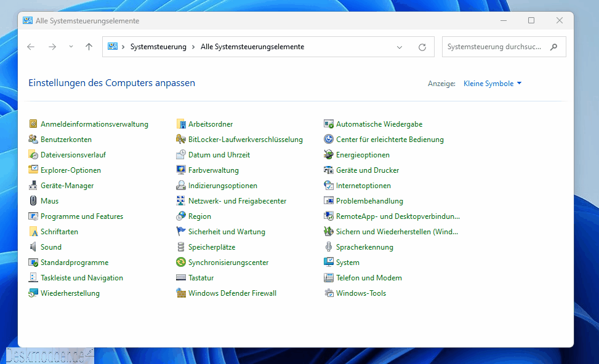Click the Center für erleichterte Bedienung icon
Screen dimensions: 599x364
[x=329, y=139]
